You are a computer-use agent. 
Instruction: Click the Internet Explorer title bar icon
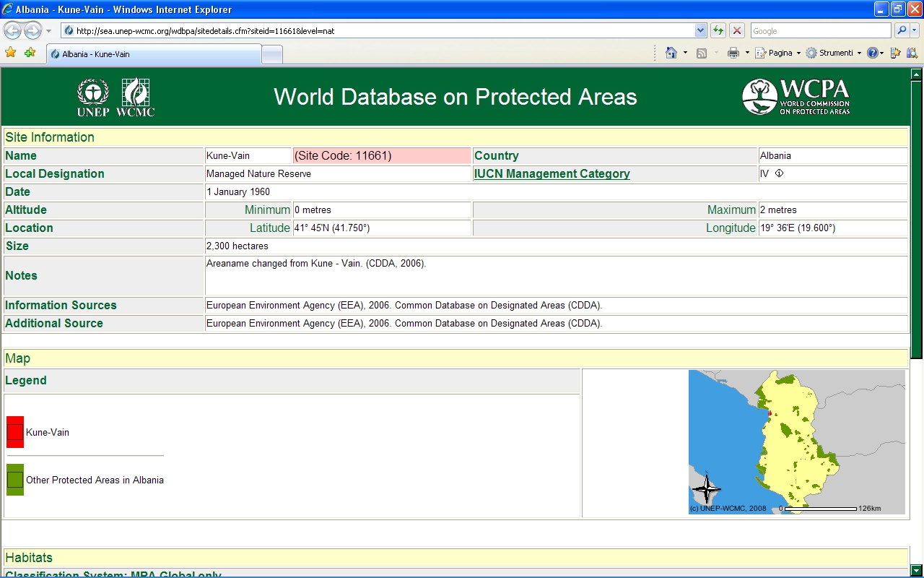[7, 9]
